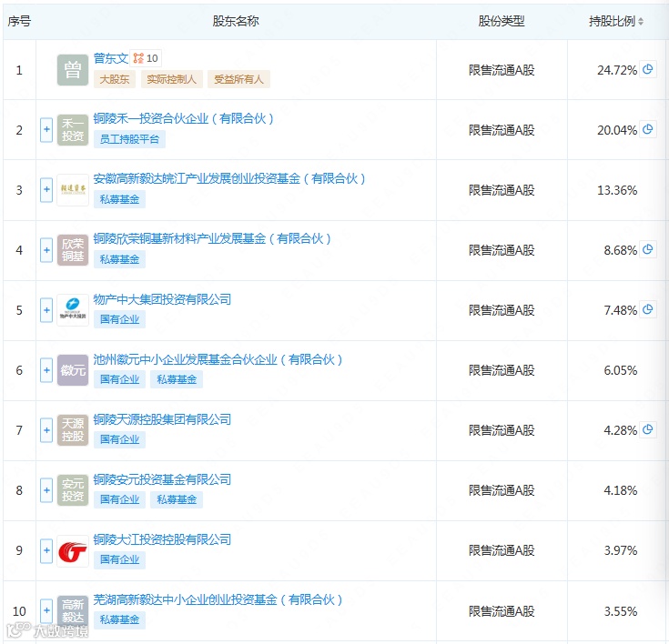Open shareholder 曾东文 profile link
Viewport: 669px width, 644px height.
click(x=111, y=58)
